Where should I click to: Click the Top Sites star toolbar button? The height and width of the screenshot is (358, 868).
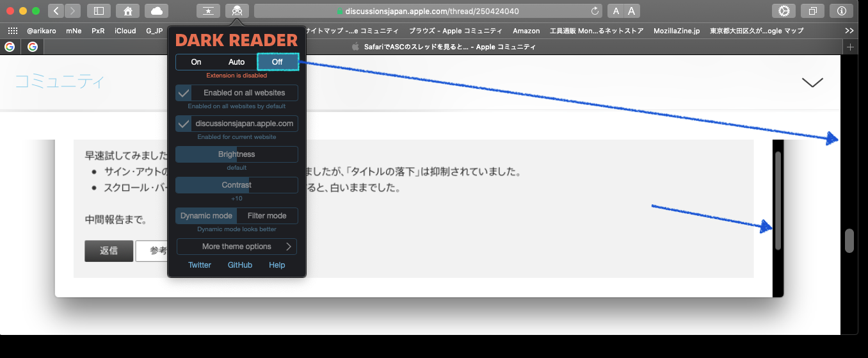coord(208,11)
